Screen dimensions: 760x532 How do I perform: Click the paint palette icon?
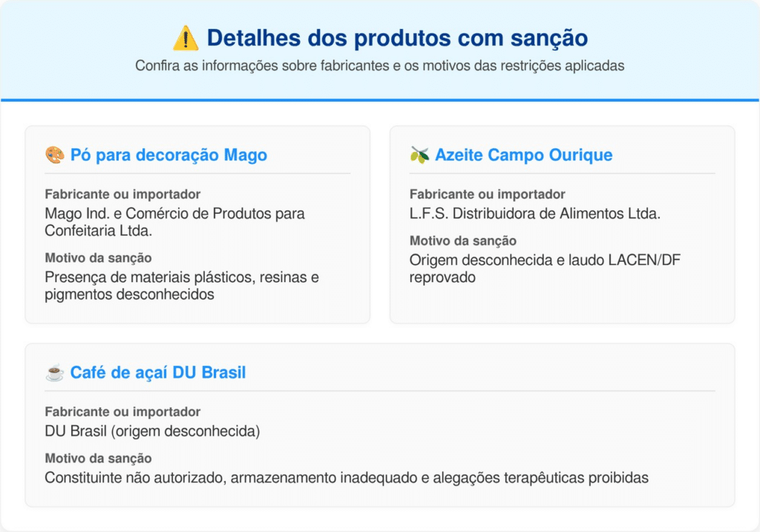55,156
